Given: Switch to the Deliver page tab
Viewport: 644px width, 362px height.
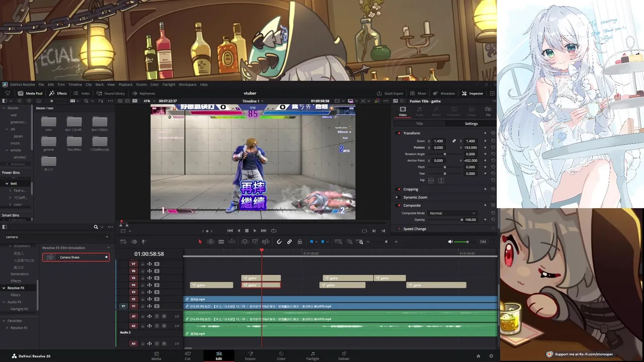Looking at the screenshot, I should tap(344, 355).
